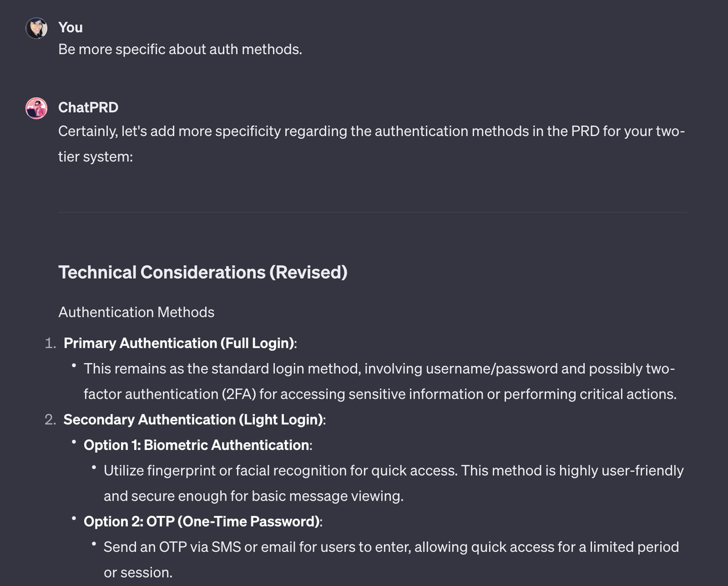Click the numbered marker '1.' in the list
The width and height of the screenshot is (728, 586).
point(51,343)
